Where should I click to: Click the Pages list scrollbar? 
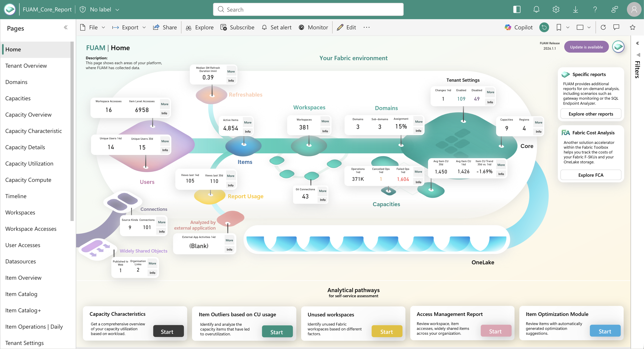[72, 131]
